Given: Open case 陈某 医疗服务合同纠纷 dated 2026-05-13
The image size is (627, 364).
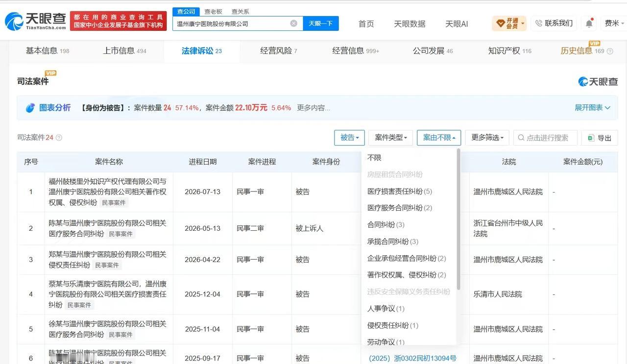Looking at the screenshot, I should (x=108, y=228).
